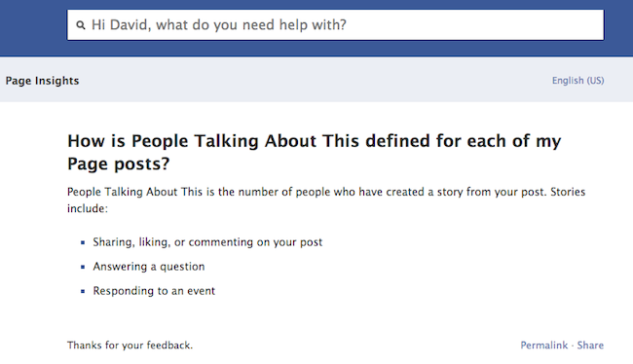633x364 pixels.
Task: Click the bullet marker beside 'Responding to an event'
Action: click(83, 291)
